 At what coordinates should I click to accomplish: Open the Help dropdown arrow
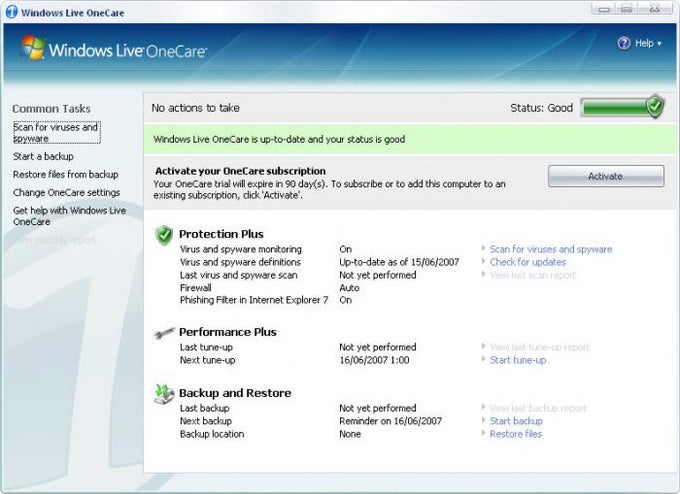659,44
